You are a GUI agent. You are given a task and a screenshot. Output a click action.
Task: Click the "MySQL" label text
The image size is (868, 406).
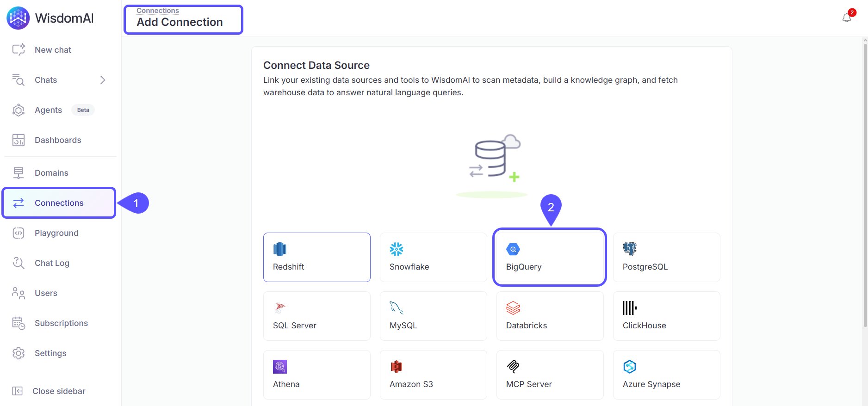(x=403, y=326)
